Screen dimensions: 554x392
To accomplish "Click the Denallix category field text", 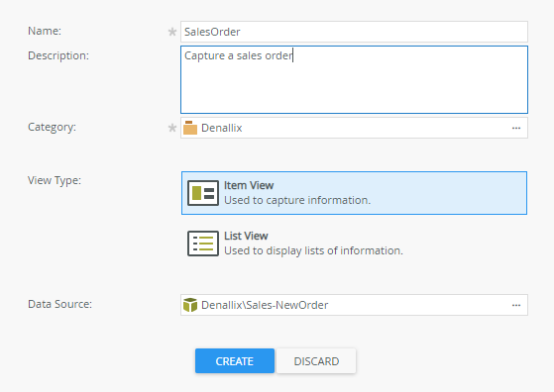I will tap(222, 128).
